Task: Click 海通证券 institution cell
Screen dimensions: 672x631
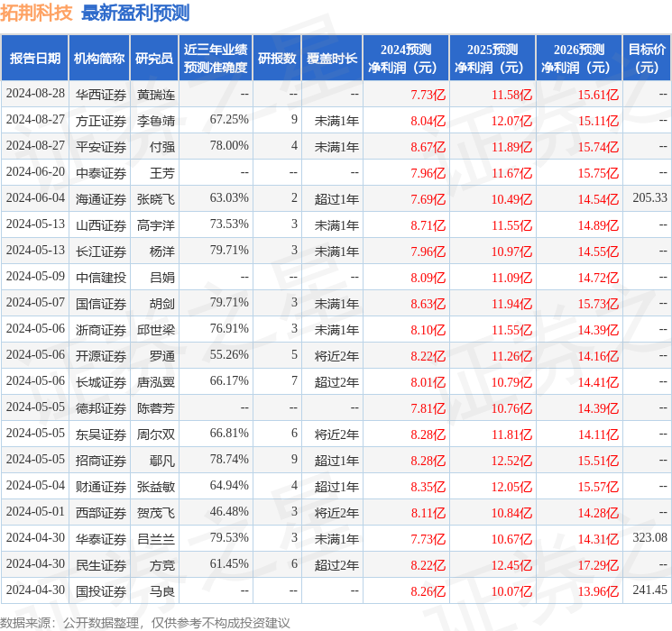Action: pos(101,199)
